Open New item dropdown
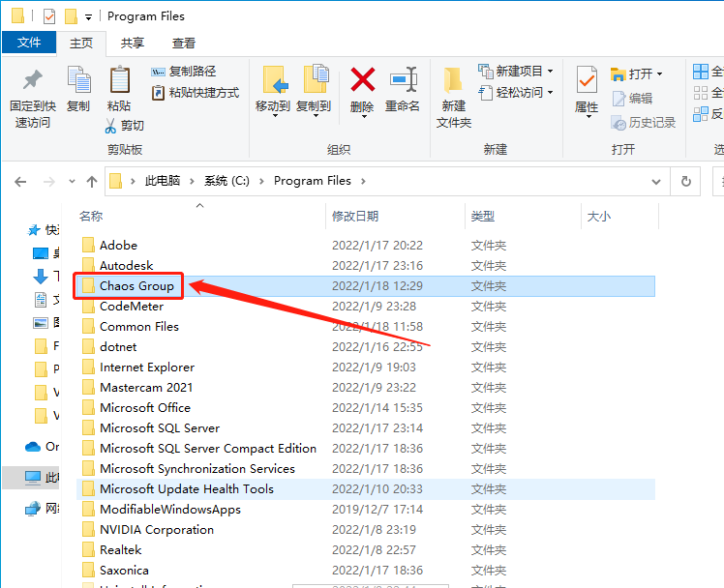 click(516, 71)
